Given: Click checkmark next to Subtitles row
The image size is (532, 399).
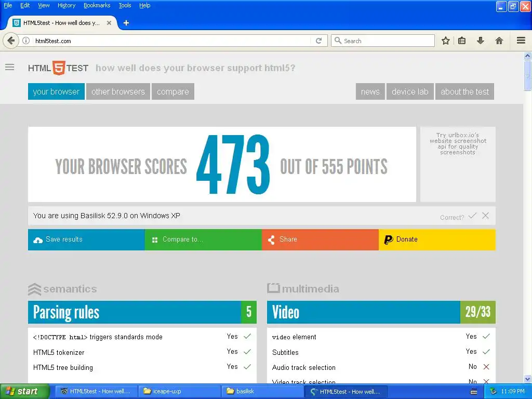Looking at the screenshot, I should (486, 352).
